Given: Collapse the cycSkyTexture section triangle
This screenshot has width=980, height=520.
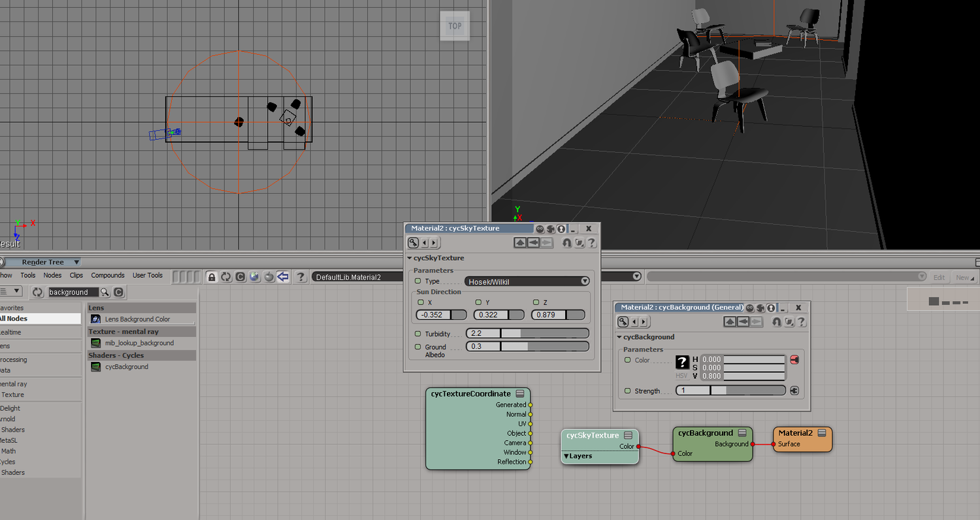Looking at the screenshot, I should pos(410,258).
